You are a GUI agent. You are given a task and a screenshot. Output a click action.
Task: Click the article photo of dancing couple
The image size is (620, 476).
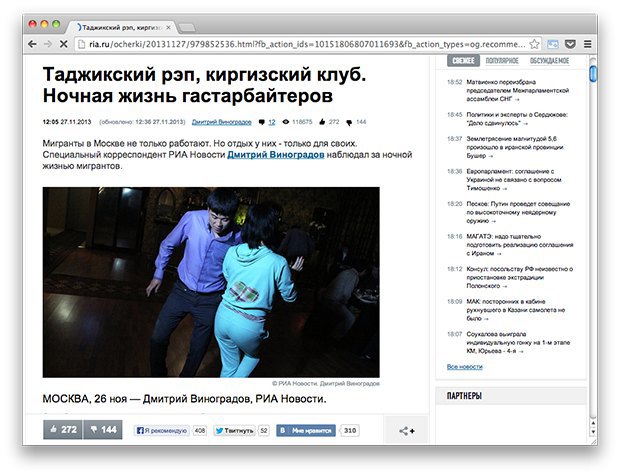click(211, 281)
